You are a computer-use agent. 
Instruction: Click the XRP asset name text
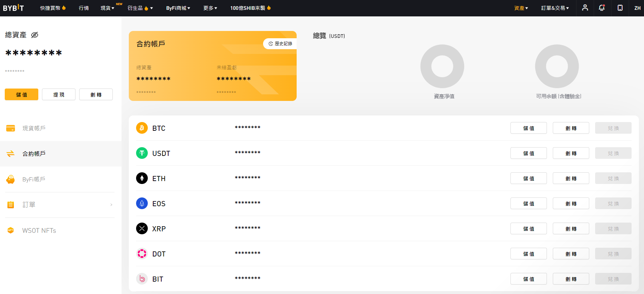[159, 229]
